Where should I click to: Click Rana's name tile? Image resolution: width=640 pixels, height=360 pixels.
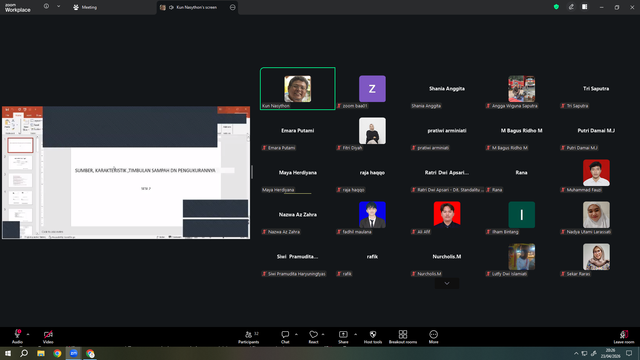coord(521,173)
